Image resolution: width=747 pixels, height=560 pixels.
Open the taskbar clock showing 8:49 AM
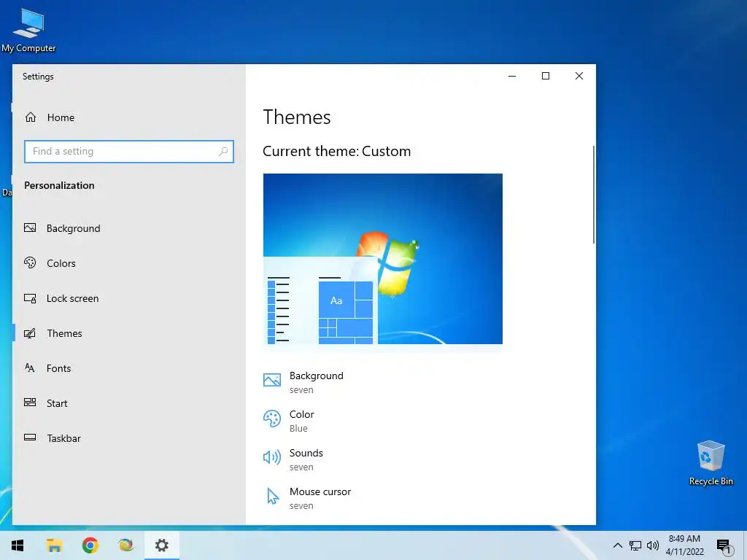click(684, 545)
